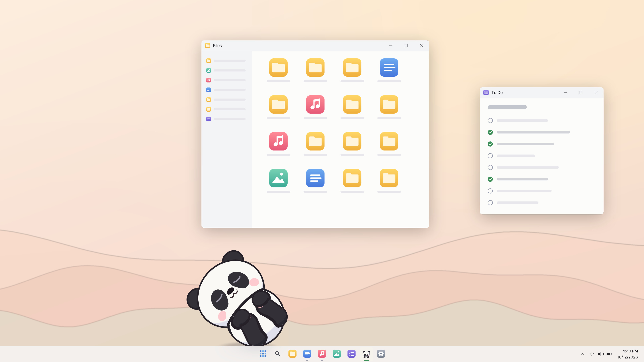
Task: Check the last To Do item
Action: pos(490,203)
